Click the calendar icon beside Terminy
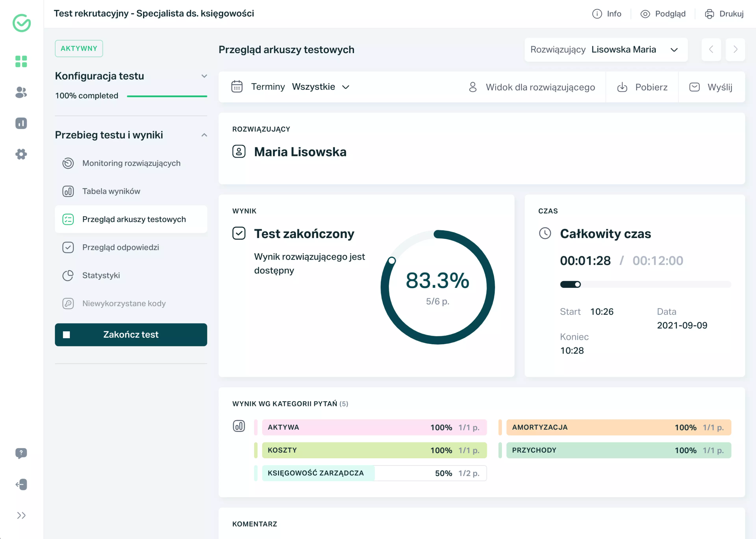Image resolution: width=756 pixels, height=539 pixels. coord(237,87)
